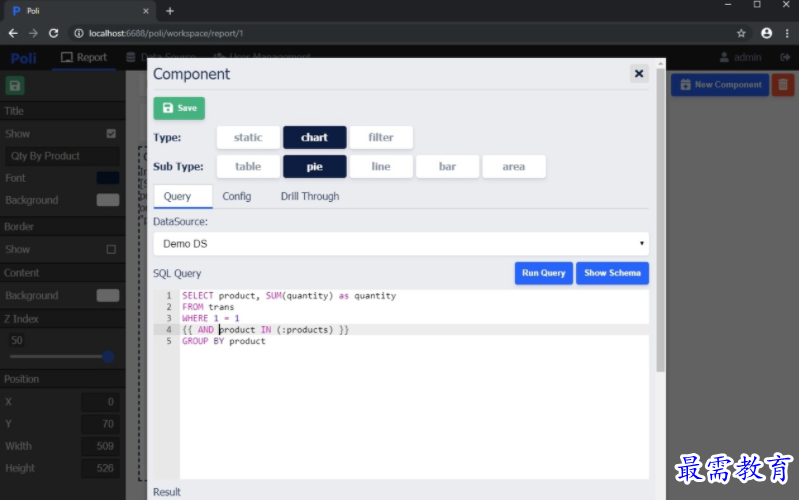Go back in browser history
The image size is (799, 500).
[13, 33]
